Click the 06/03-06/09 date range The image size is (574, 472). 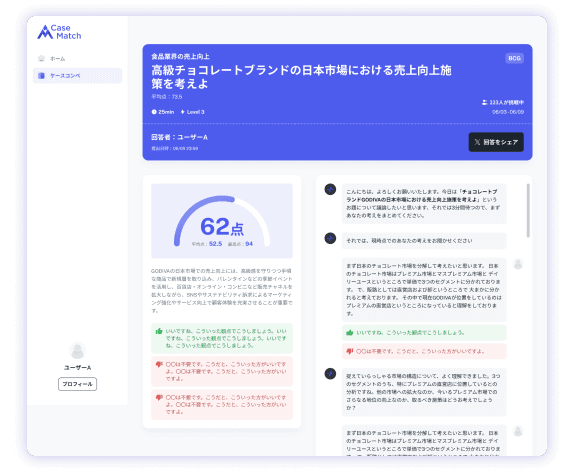pyautogui.click(x=508, y=112)
